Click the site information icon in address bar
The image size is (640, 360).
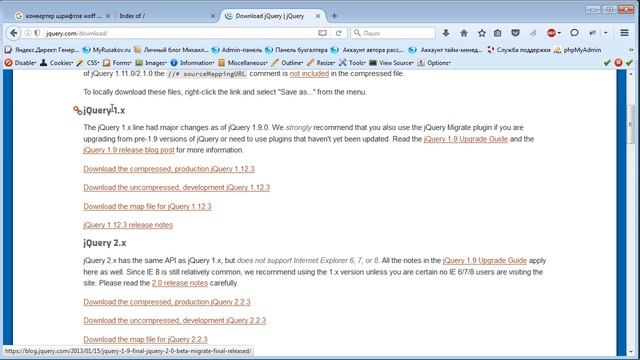pos(28,33)
